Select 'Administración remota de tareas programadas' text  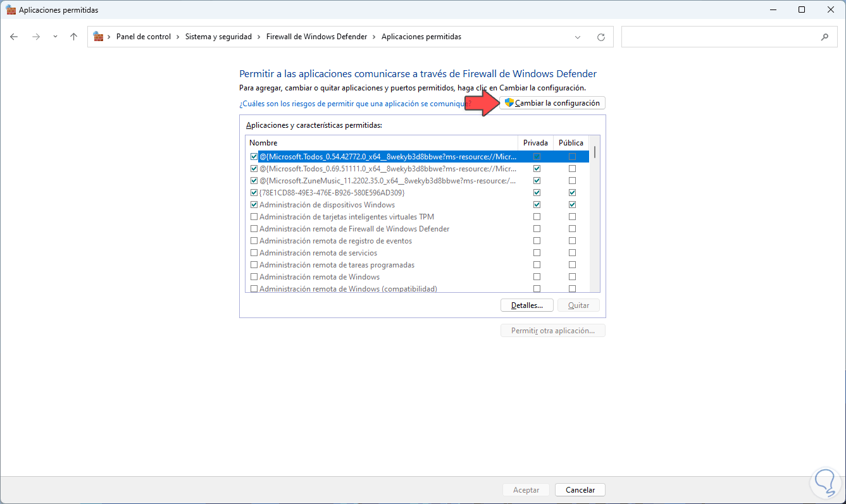(337, 265)
